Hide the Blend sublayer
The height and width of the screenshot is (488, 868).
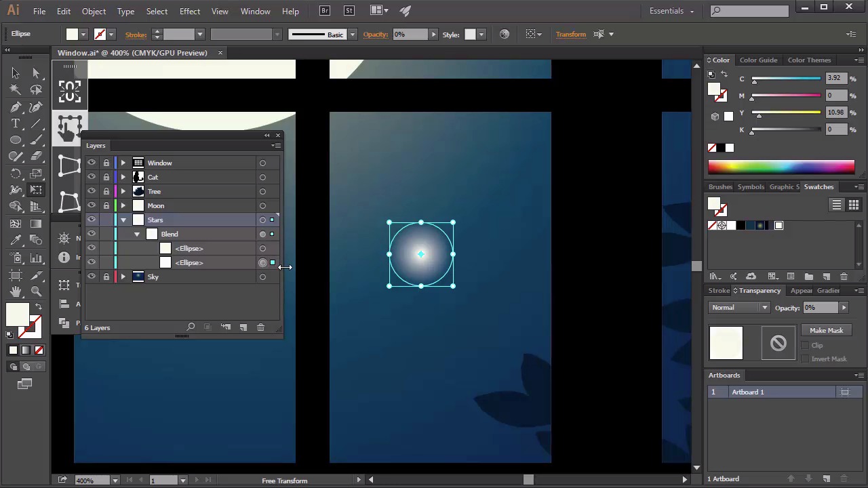click(92, 234)
